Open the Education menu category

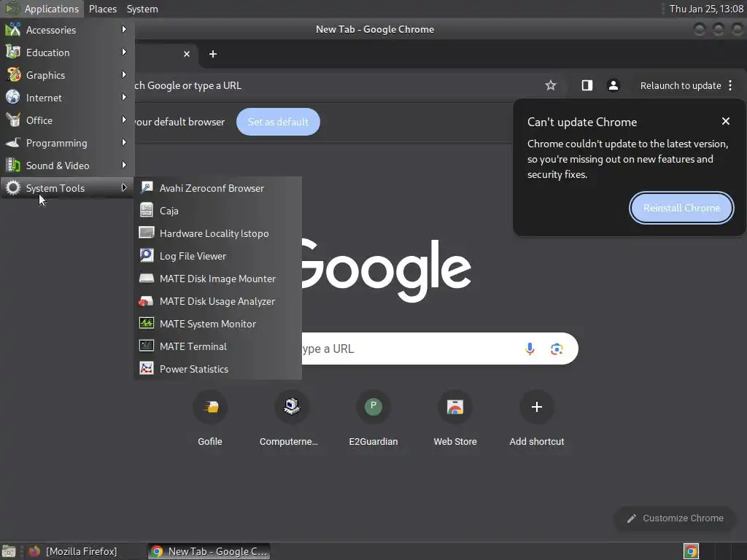(67, 52)
